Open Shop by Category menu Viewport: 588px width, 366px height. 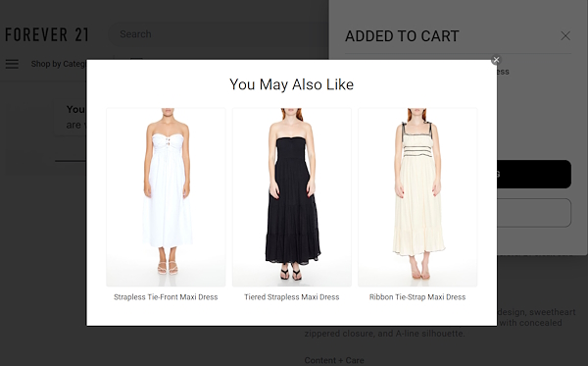pos(59,64)
